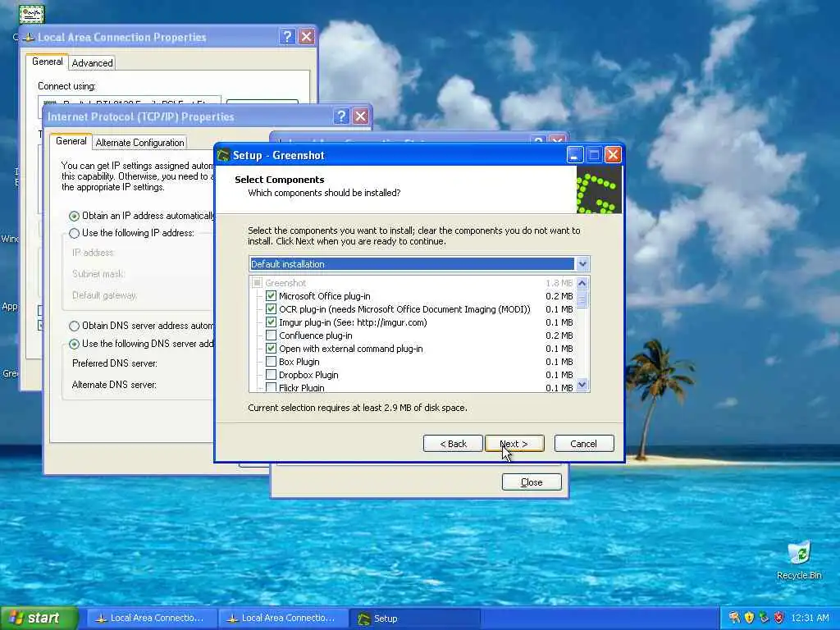Viewport: 840px width, 630px height.
Task: Click the Preferred DNS server label
Action: click(x=115, y=363)
